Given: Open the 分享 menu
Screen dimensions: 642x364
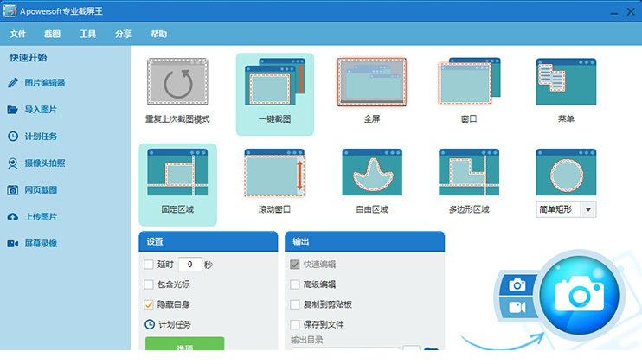Looking at the screenshot, I should 123,34.
